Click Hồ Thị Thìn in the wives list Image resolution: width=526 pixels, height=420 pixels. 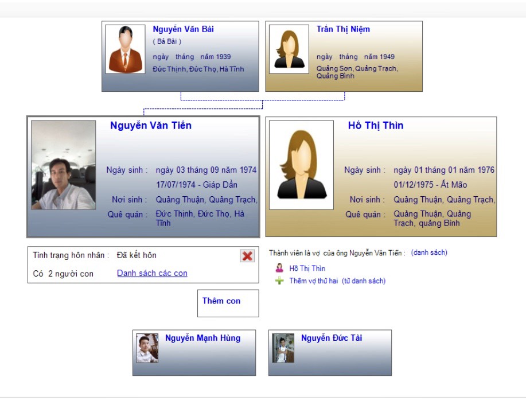click(307, 269)
